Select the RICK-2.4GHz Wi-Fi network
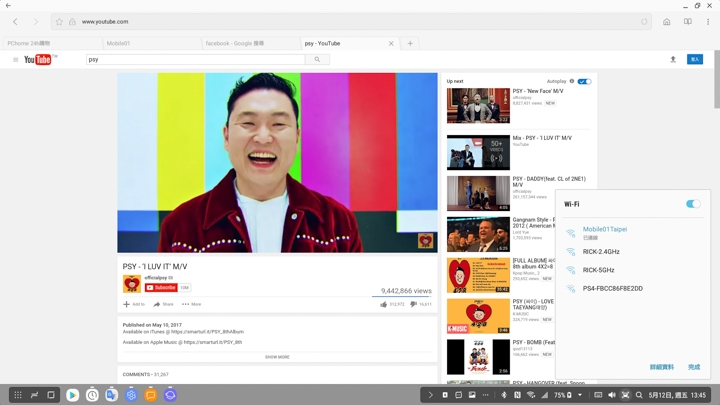 pyautogui.click(x=633, y=252)
